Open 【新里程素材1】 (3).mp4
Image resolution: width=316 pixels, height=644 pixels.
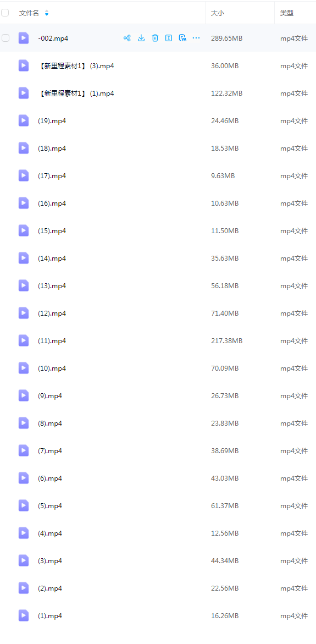[x=76, y=65]
